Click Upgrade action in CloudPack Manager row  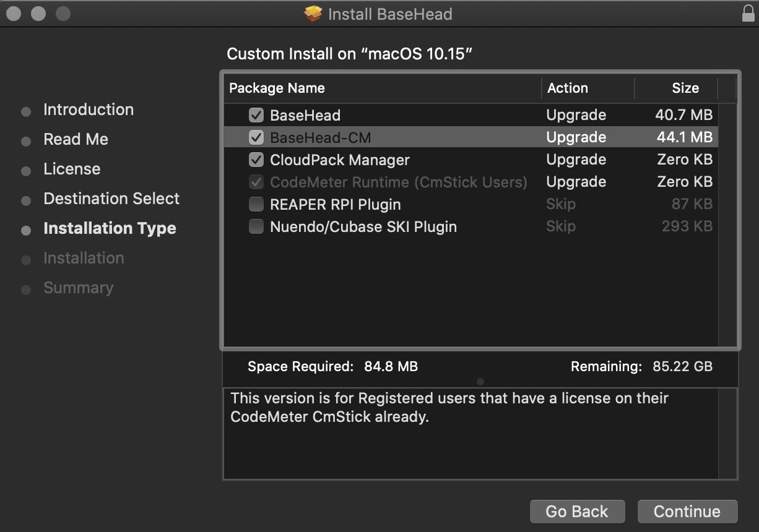coord(576,160)
